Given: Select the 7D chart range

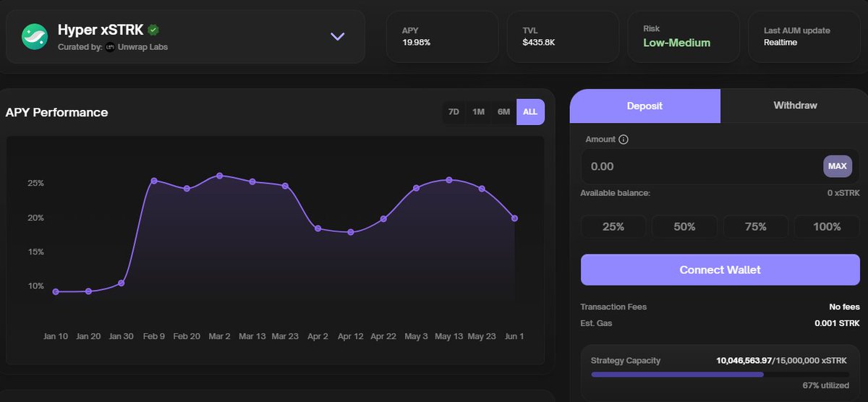Looking at the screenshot, I should (x=454, y=112).
